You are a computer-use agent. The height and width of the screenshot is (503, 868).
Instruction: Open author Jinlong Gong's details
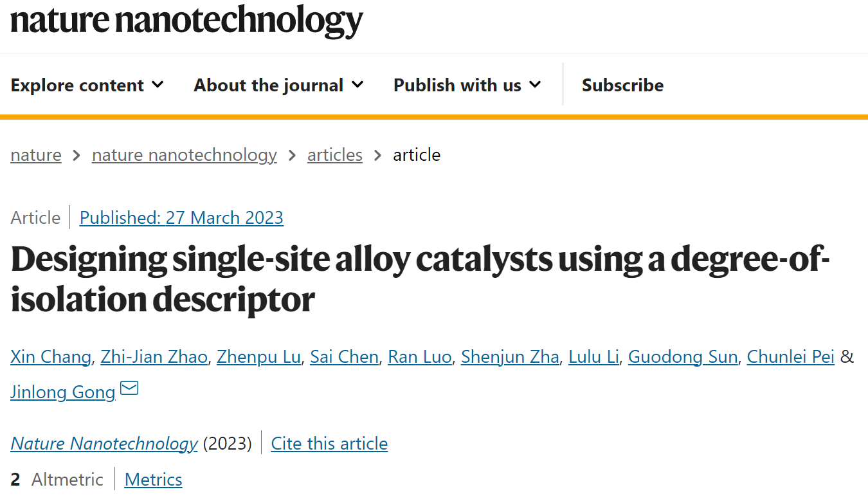click(63, 391)
